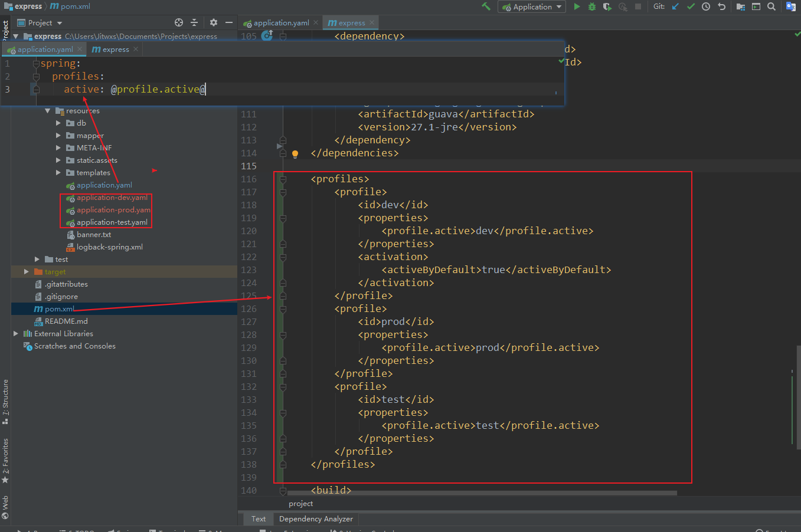801x532 pixels.
Task: Click the Git update project arrow
Action: coord(675,6)
